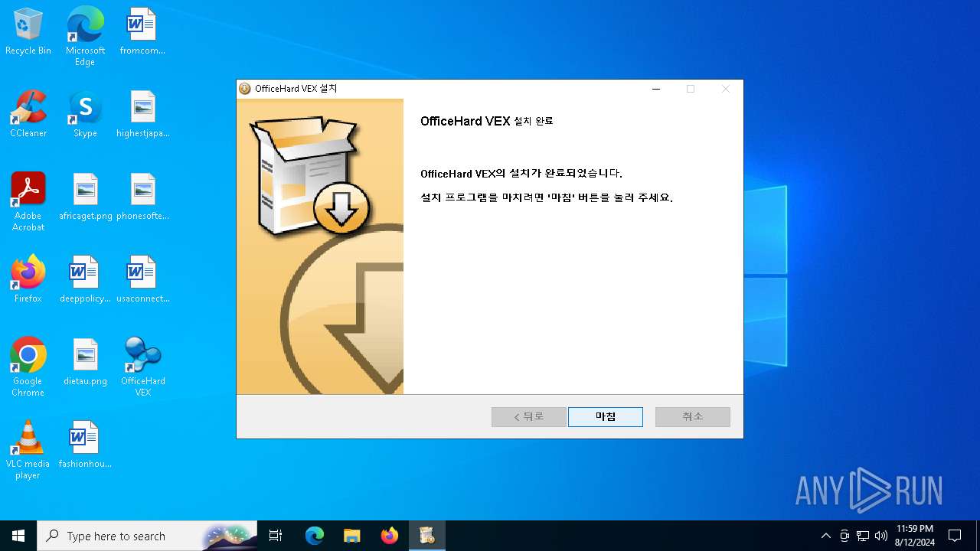Select the OfficeHard VEX desktop shortcut
Viewport: 980px width, 551px height.
[x=143, y=367]
